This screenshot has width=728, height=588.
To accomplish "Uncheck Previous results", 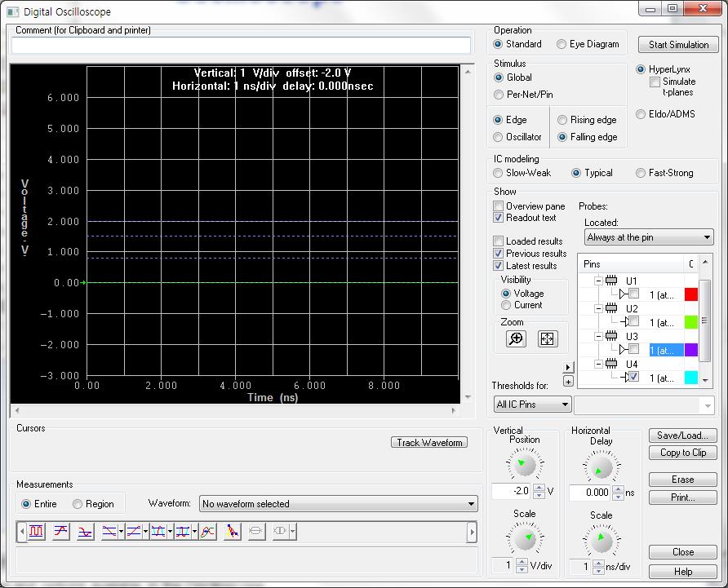I will click(498, 254).
